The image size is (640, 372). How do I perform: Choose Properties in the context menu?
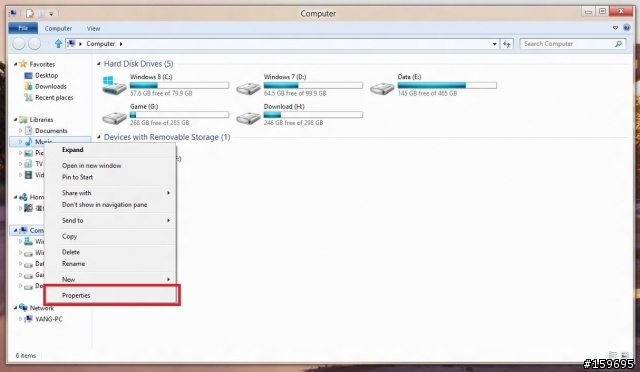coord(110,295)
